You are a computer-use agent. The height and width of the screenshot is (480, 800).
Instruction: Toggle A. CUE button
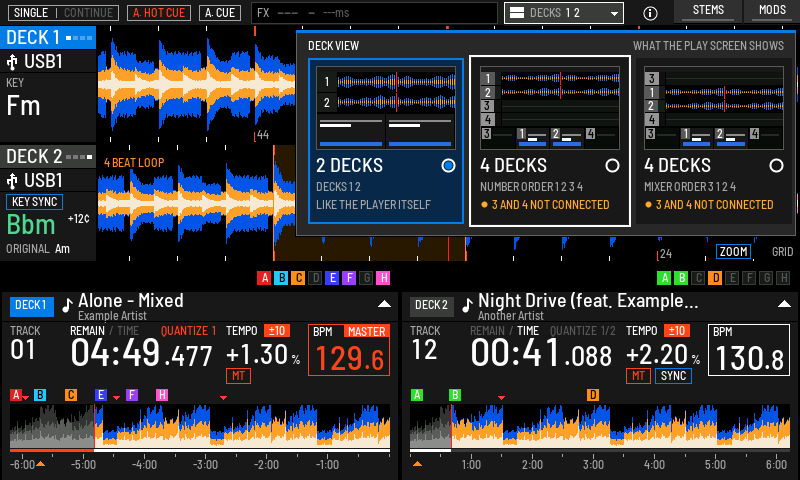click(x=220, y=13)
